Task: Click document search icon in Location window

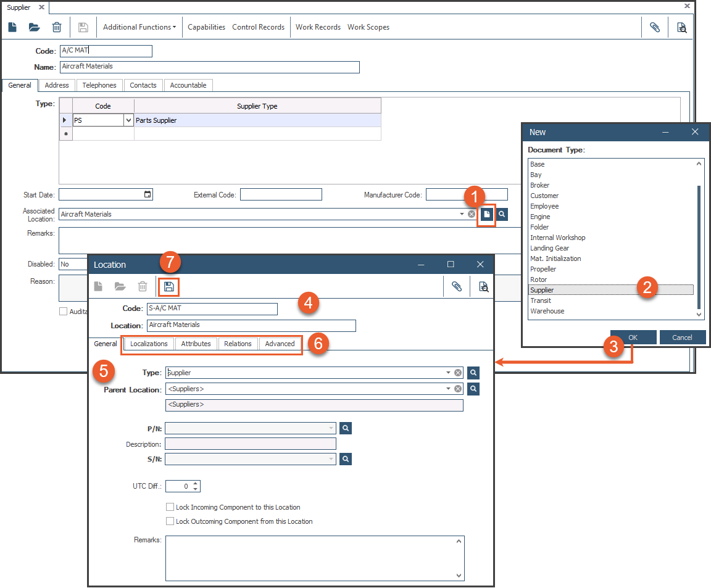Action: point(484,286)
